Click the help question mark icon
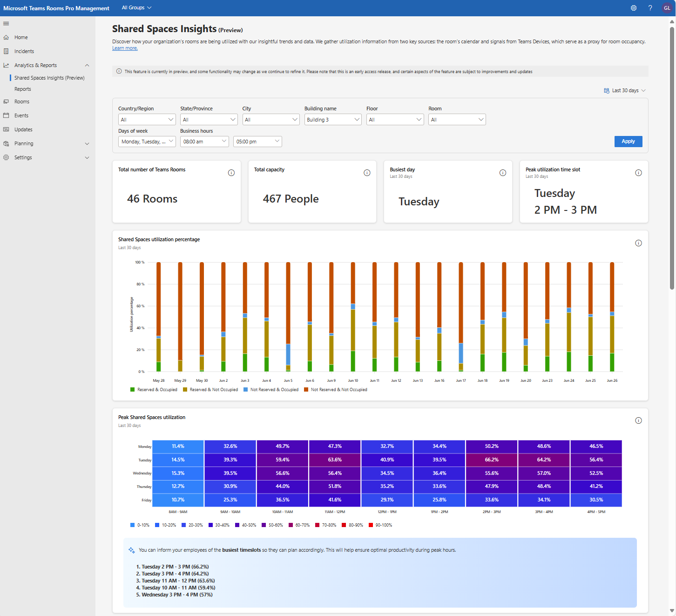Image resolution: width=676 pixels, height=616 pixels. pos(650,8)
